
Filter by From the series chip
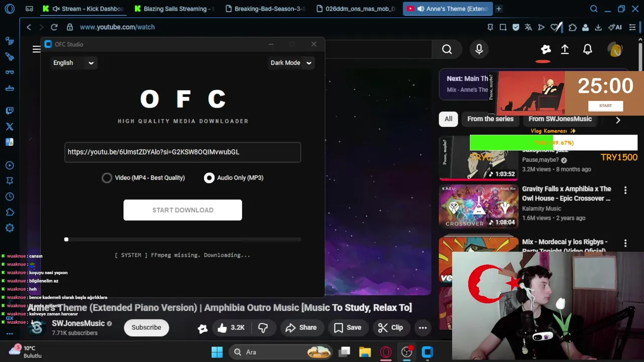pyautogui.click(x=490, y=119)
